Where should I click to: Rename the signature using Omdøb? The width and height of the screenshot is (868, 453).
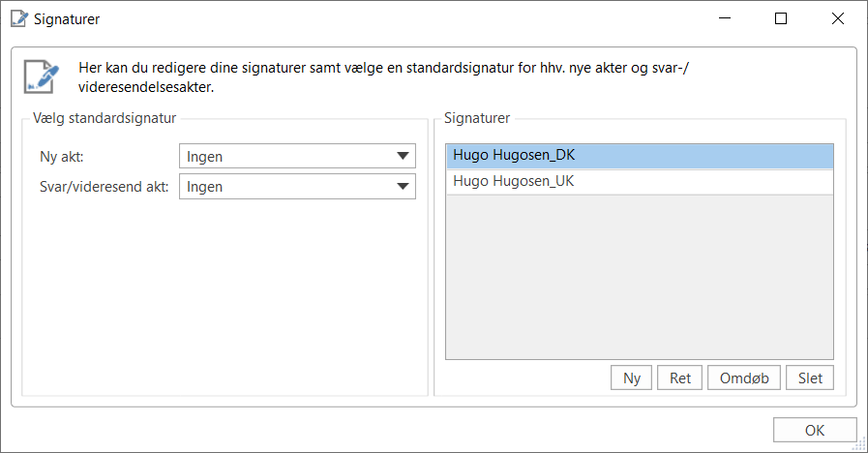click(744, 377)
